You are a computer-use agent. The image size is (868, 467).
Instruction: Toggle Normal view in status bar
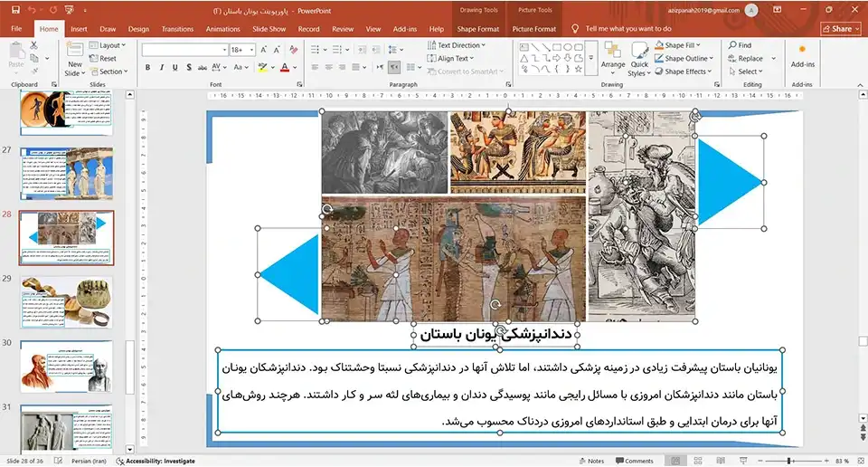click(x=675, y=461)
